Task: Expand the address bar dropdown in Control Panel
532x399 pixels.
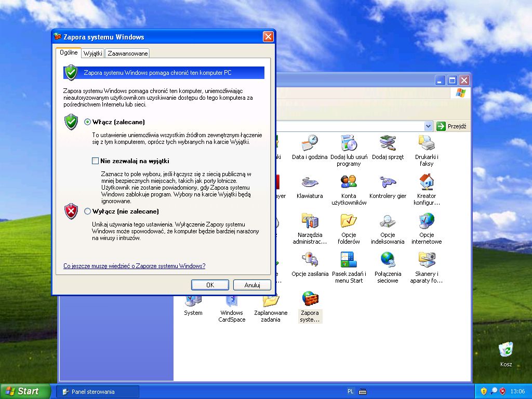Action: [x=428, y=126]
